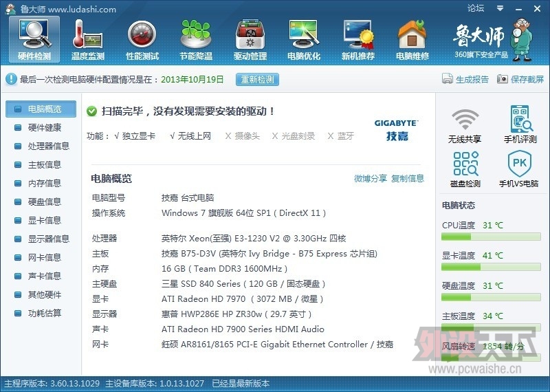Click the monitor value 惠普 HWP286E HP ZR30w

tap(236, 314)
